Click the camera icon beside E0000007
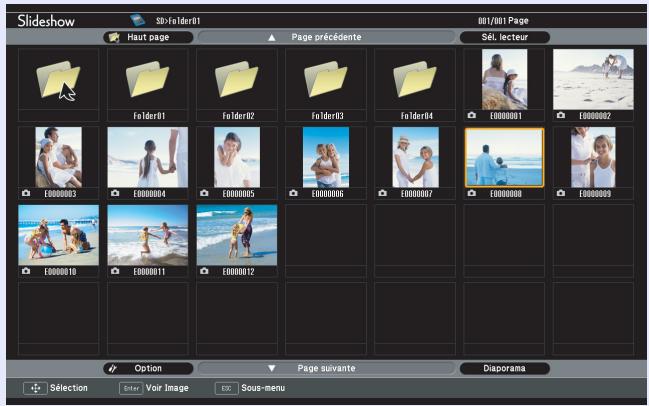This screenshot has width=649, height=406. (382, 193)
